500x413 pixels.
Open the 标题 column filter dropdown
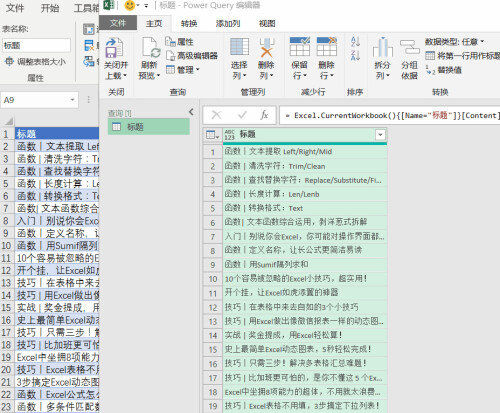(x=380, y=135)
